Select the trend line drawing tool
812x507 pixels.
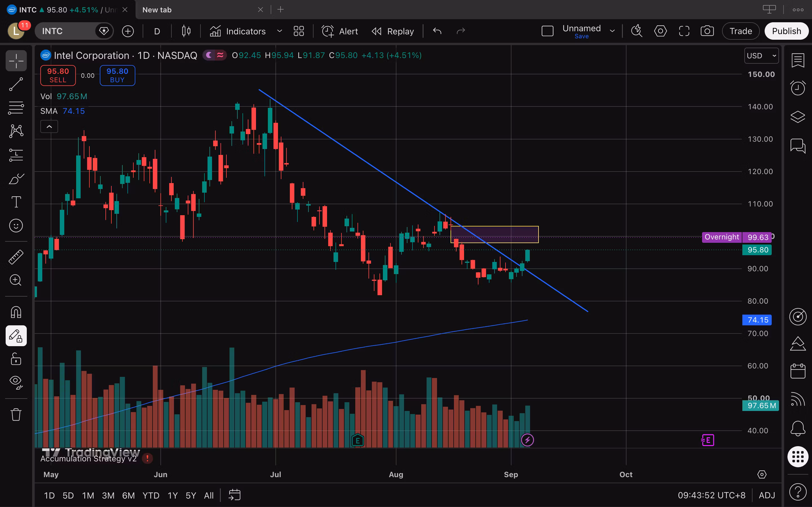tap(16, 84)
